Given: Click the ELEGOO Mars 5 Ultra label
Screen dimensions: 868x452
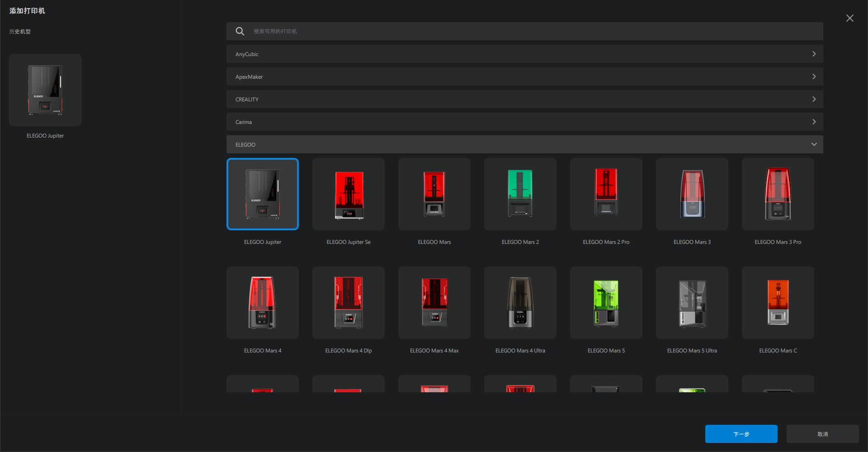Looking at the screenshot, I should click(x=692, y=351).
